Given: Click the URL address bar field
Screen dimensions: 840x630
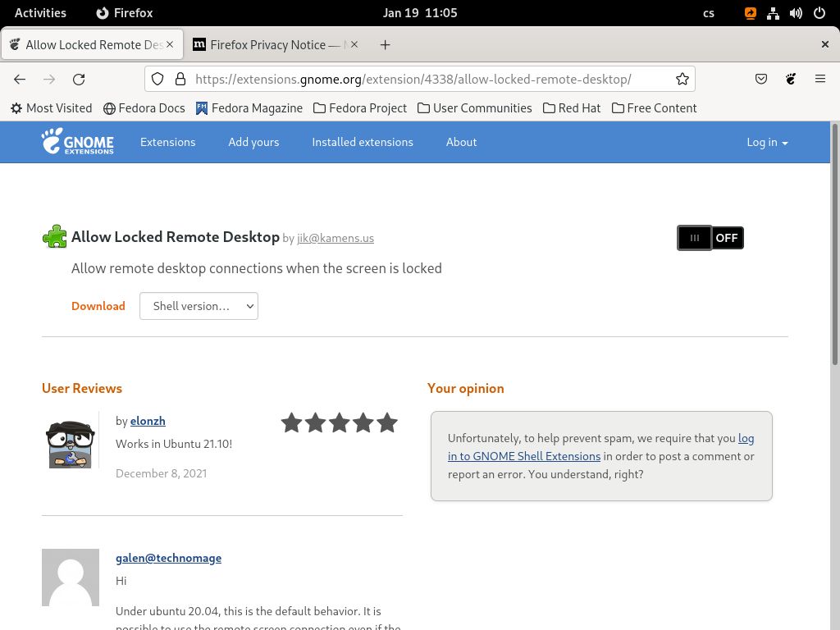Looking at the screenshot, I should [x=418, y=79].
